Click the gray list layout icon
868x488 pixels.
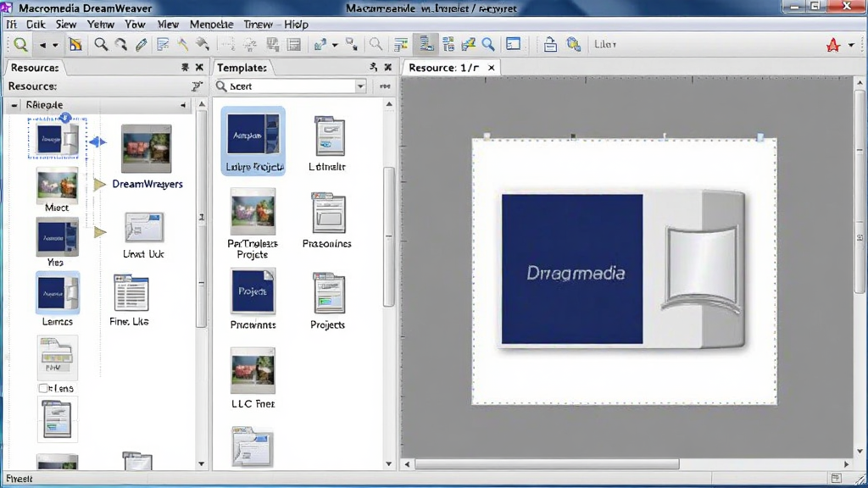pyautogui.click(x=294, y=45)
